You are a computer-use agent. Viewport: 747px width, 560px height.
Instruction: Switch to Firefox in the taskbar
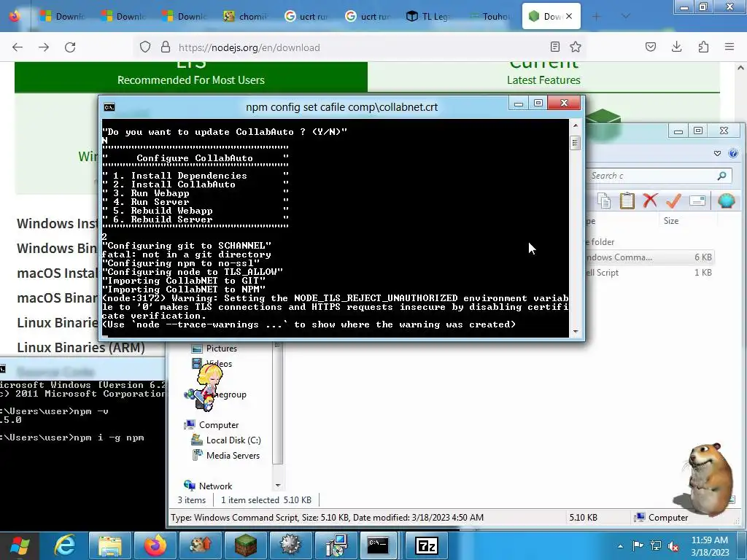click(x=155, y=545)
